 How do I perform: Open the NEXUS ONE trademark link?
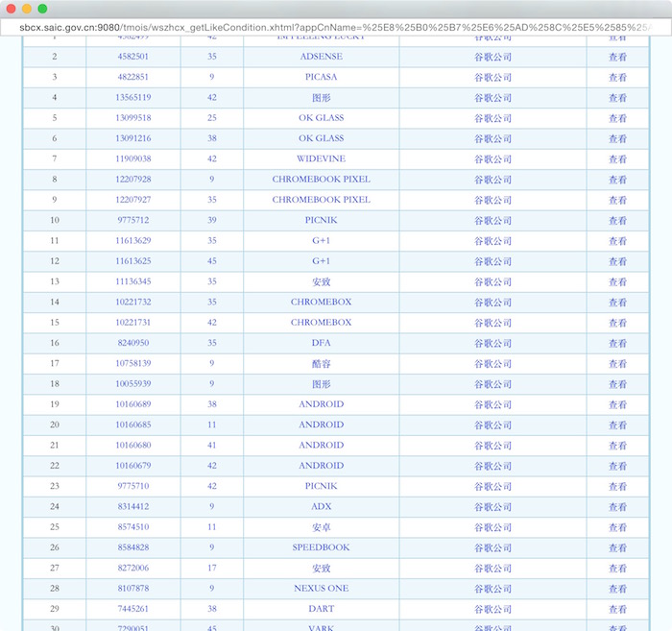point(321,589)
